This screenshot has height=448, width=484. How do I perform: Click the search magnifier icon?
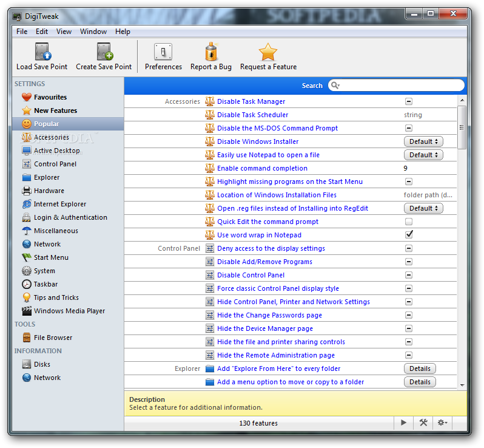click(x=335, y=86)
